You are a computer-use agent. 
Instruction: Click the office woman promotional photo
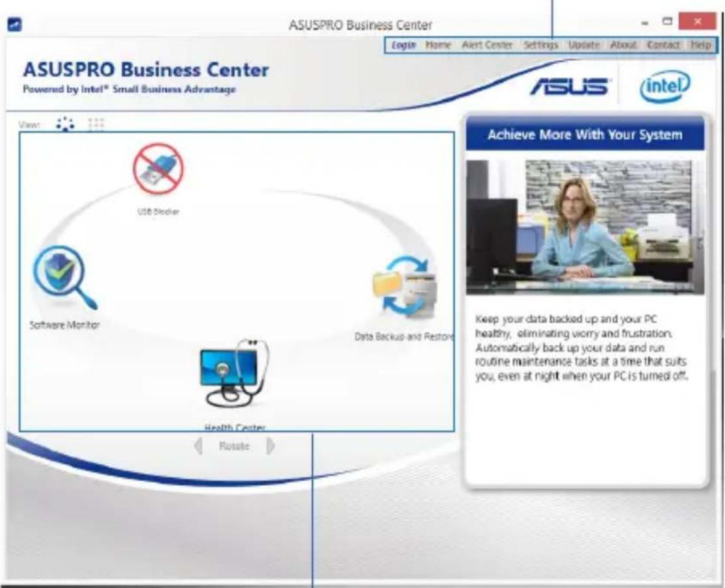point(585,227)
